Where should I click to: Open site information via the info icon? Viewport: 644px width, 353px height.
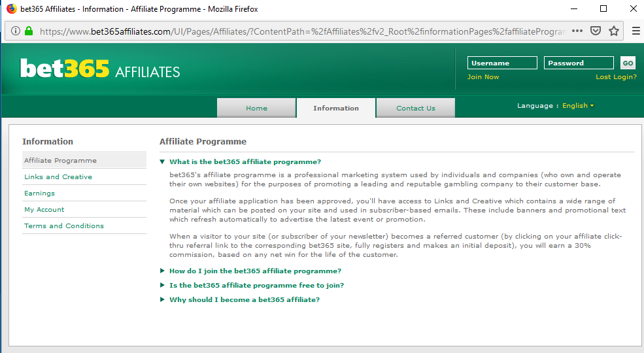pos(16,31)
